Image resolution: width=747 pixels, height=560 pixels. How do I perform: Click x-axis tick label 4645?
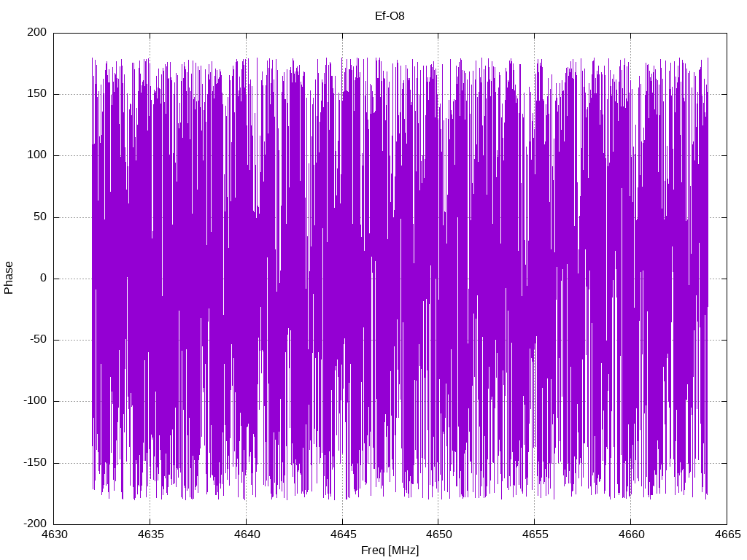(x=343, y=534)
